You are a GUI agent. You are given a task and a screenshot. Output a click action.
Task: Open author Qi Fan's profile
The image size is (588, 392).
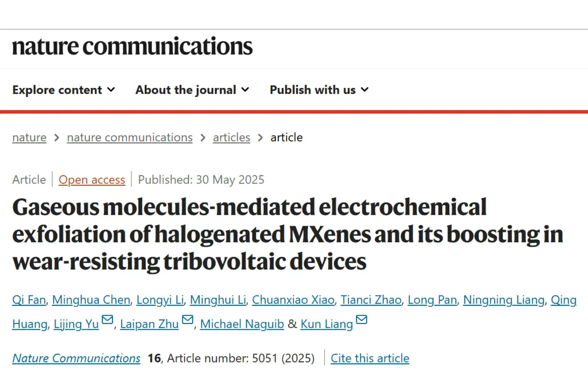29,300
